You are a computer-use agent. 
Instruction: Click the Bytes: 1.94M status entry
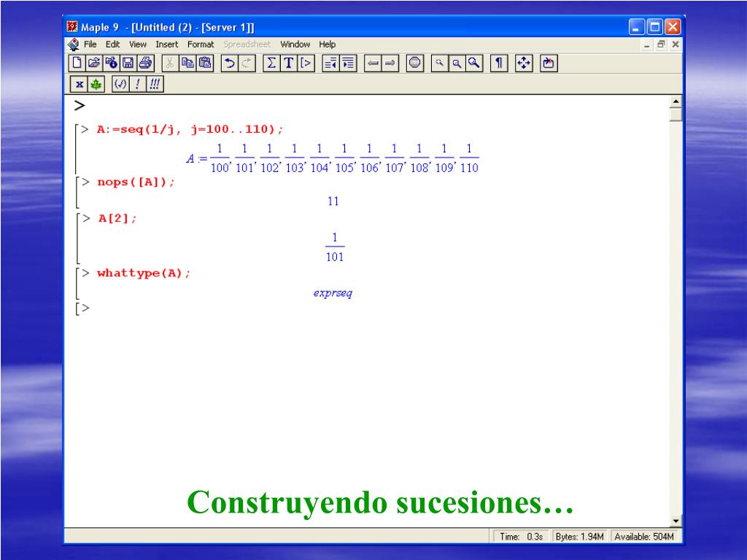click(x=580, y=536)
